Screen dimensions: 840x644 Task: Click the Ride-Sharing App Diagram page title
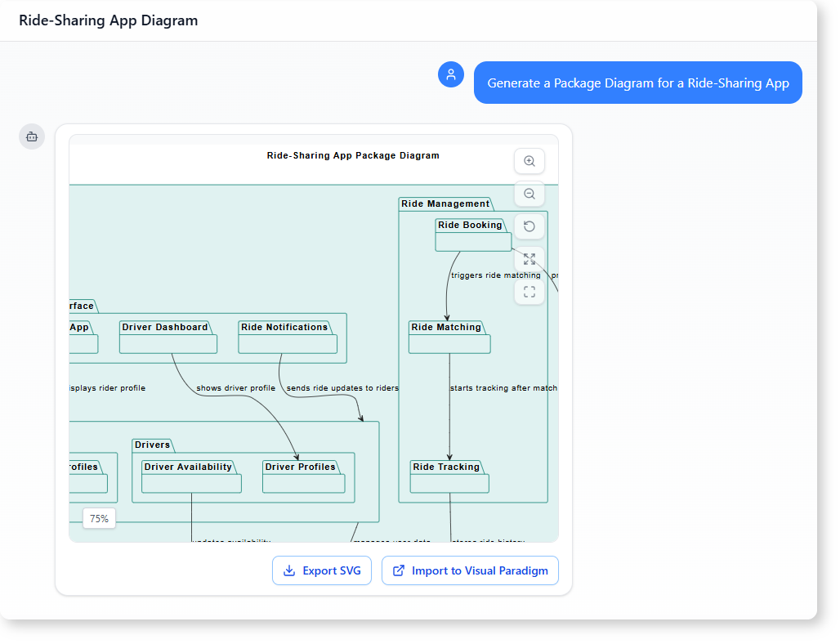[x=109, y=20]
